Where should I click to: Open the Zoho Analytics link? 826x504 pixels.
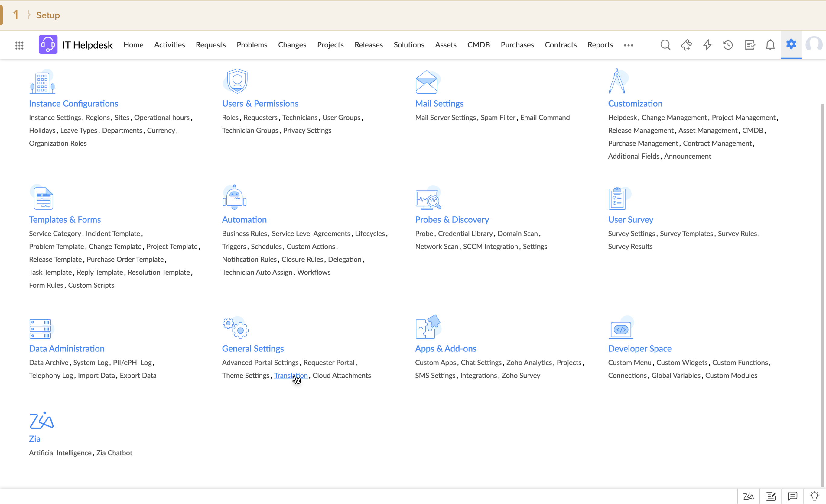click(x=529, y=363)
